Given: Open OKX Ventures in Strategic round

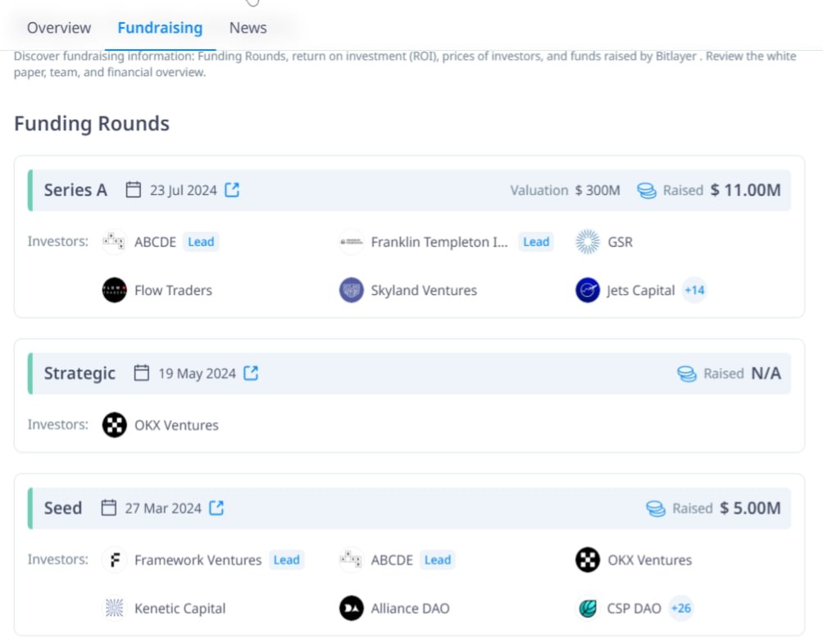Looking at the screenshot, I should point(176,424).
